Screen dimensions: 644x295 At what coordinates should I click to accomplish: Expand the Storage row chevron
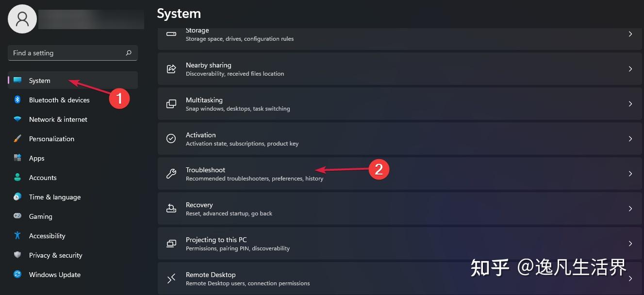[630, 34]
